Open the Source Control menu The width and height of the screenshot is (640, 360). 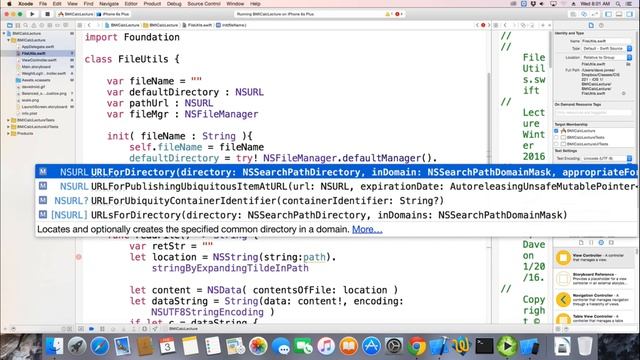click(x=204, y=4)
